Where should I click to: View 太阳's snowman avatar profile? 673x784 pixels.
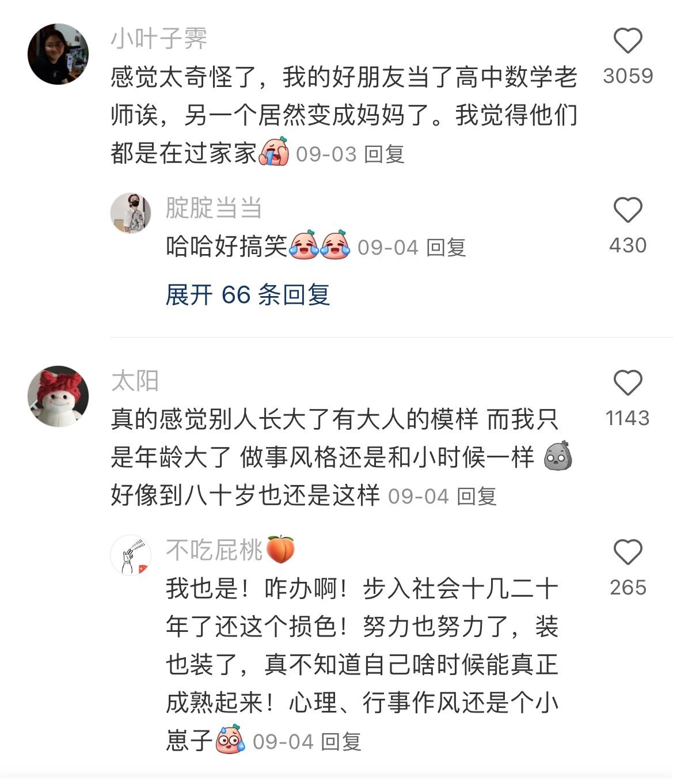tap(58, 396)
